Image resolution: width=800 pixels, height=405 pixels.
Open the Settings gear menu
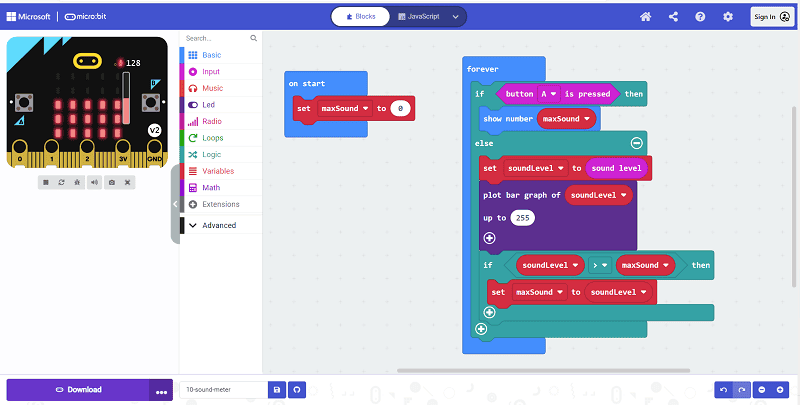[x=728, y=17]
